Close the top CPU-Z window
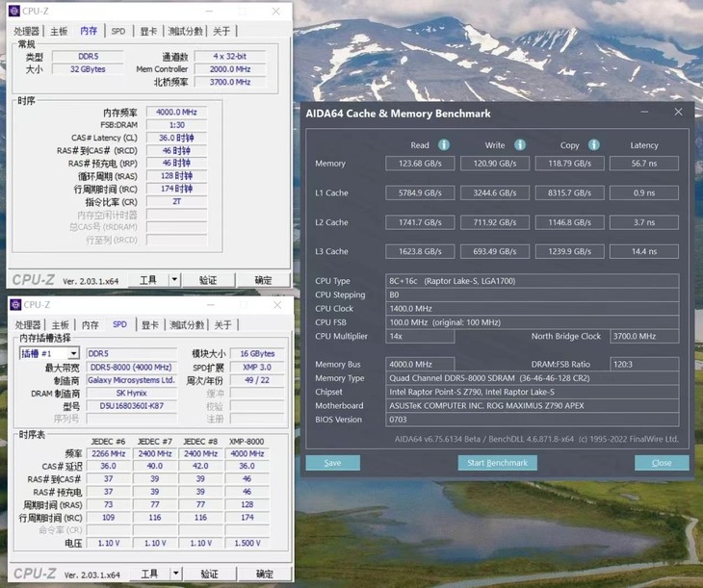703x588 pixels. 276,12
